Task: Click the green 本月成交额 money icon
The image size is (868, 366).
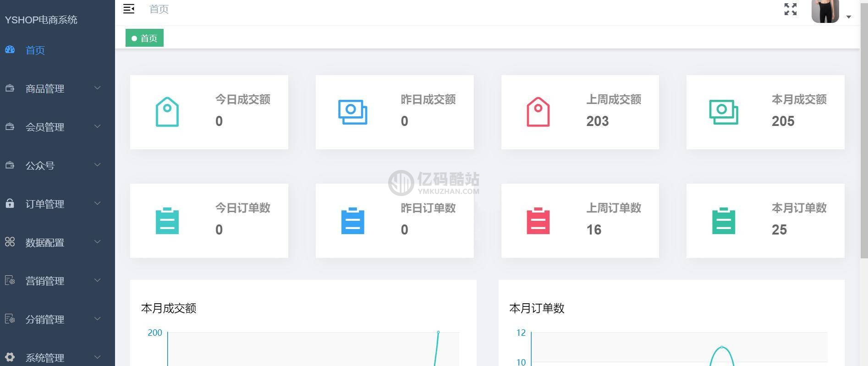Action: point(724,112)
